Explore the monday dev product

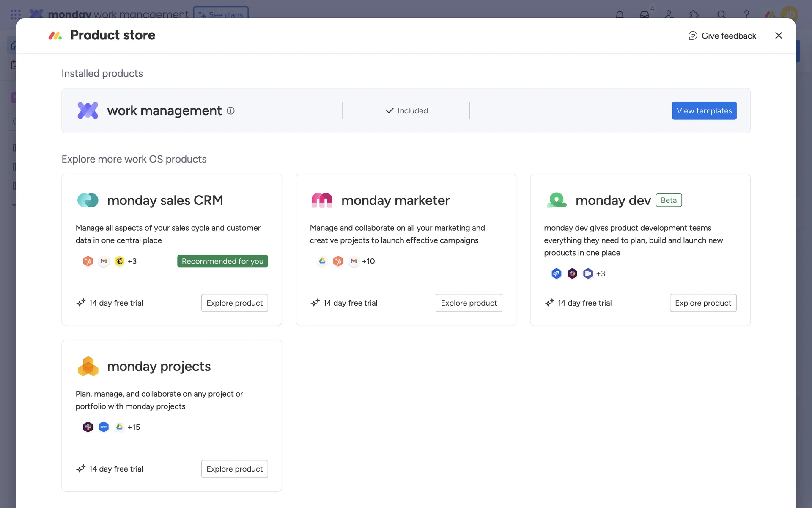[x=703, y=303]
